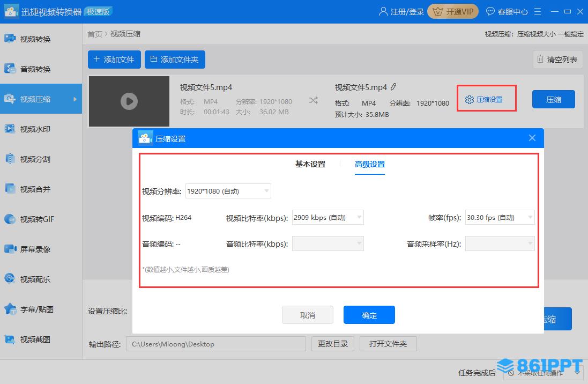Click 更改目录 button
This screenshot has height=384, width=588.
pos(333,344)
